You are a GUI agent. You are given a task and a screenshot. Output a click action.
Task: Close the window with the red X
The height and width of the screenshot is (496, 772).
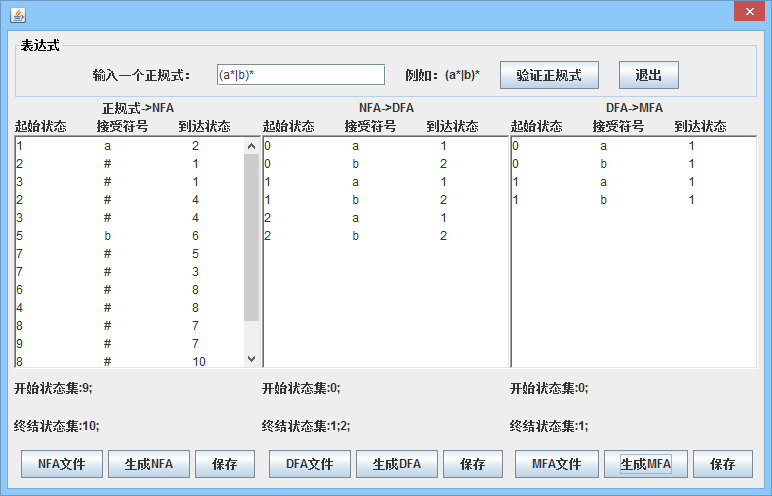[749, 11]
